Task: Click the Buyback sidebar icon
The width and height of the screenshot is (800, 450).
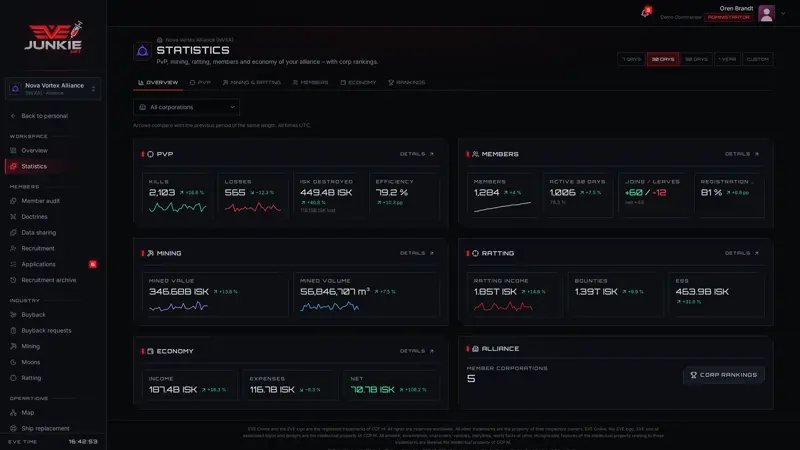Action: click(13, 315)
